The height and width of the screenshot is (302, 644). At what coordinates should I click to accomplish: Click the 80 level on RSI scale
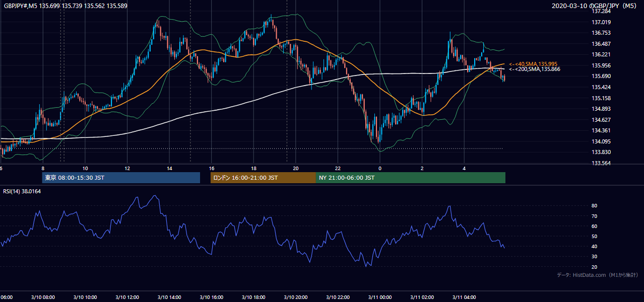(594, 206)
